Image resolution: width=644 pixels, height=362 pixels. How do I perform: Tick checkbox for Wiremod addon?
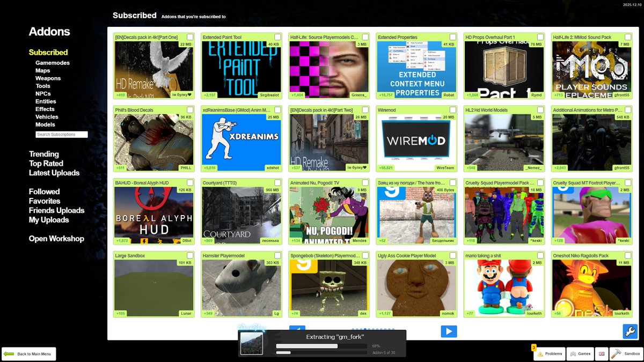[452, 110]
